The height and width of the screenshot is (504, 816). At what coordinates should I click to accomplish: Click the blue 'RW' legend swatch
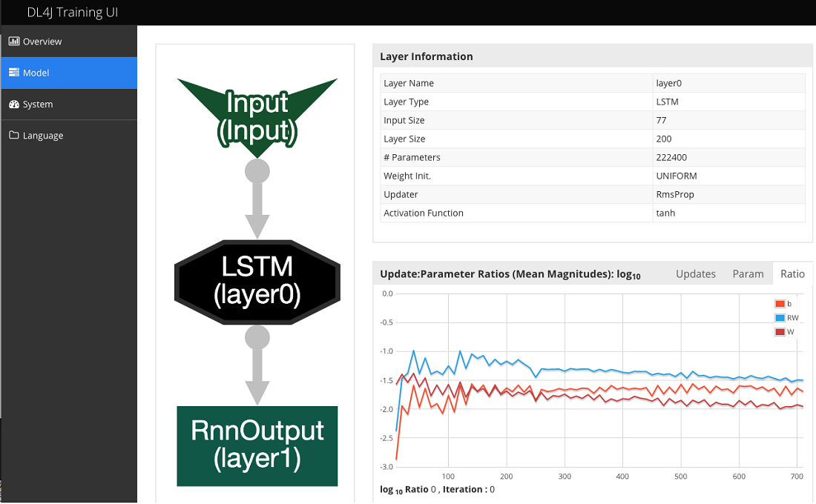click(x=780, y=318)
